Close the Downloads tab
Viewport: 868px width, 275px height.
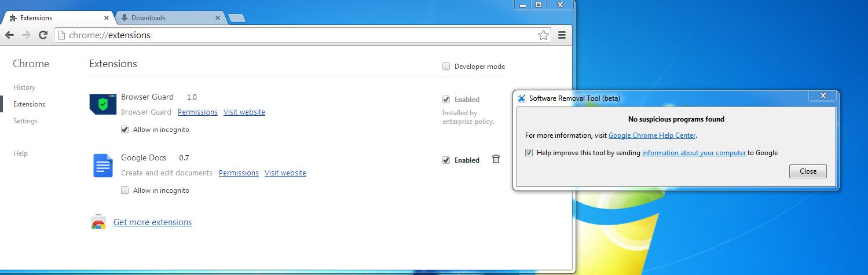(218, 18)
